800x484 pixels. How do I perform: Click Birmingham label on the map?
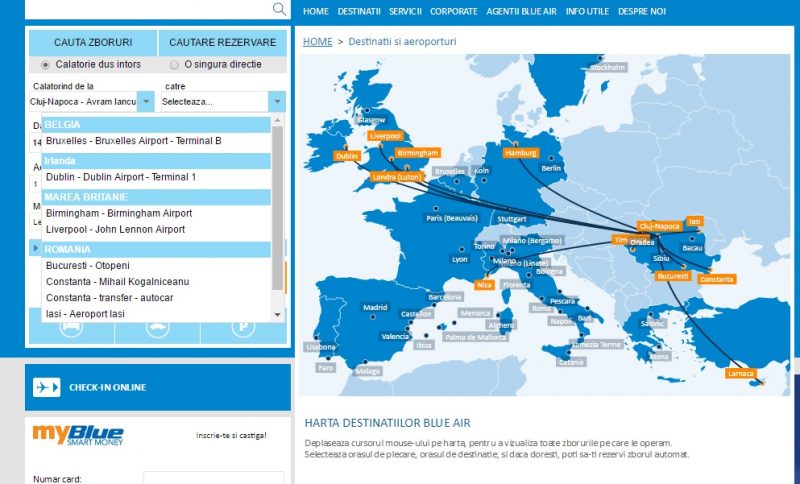tap(417, 153)
